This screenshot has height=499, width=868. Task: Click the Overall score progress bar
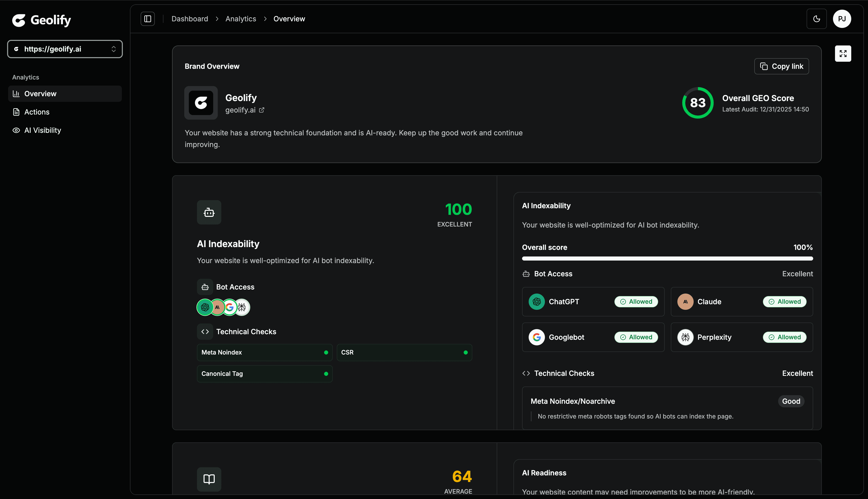(667, 259)
